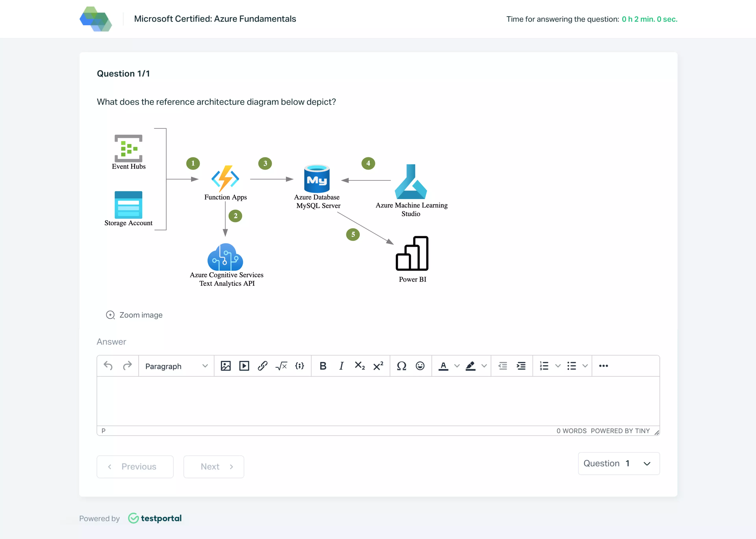Insert an image using the image icon

coord(226,366)
